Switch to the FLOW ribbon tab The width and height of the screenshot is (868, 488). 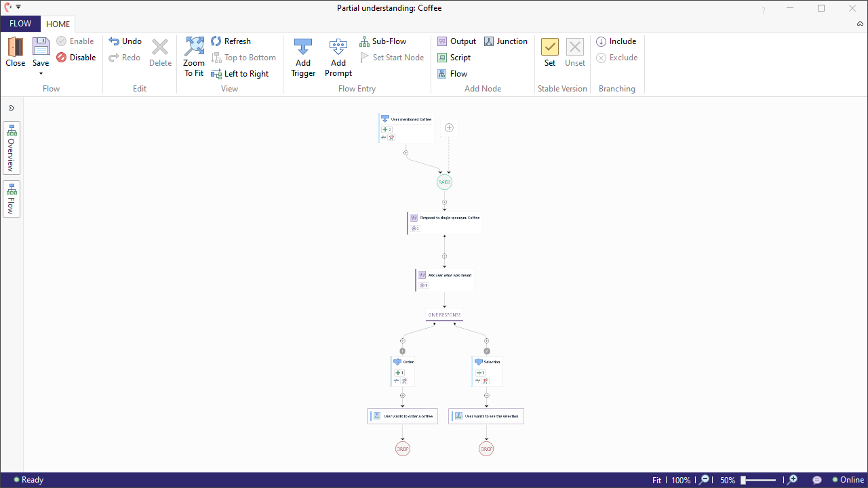coord(20,24)
